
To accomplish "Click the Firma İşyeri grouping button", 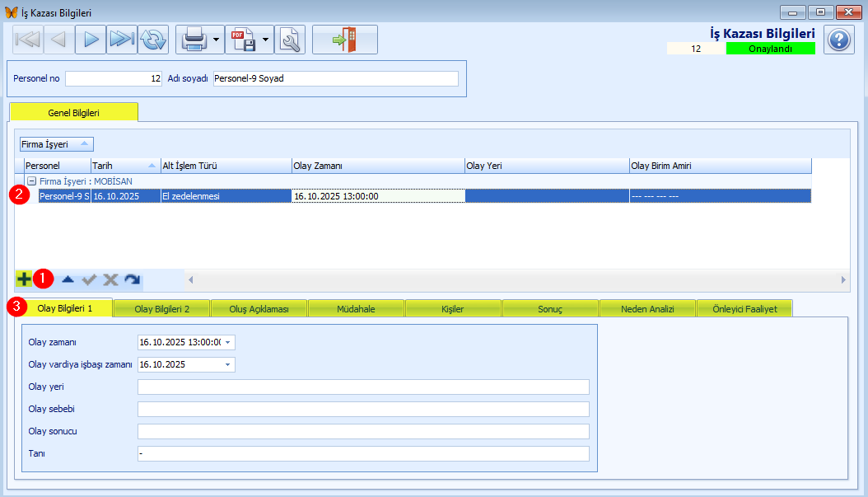I will (x=57, y=143).
